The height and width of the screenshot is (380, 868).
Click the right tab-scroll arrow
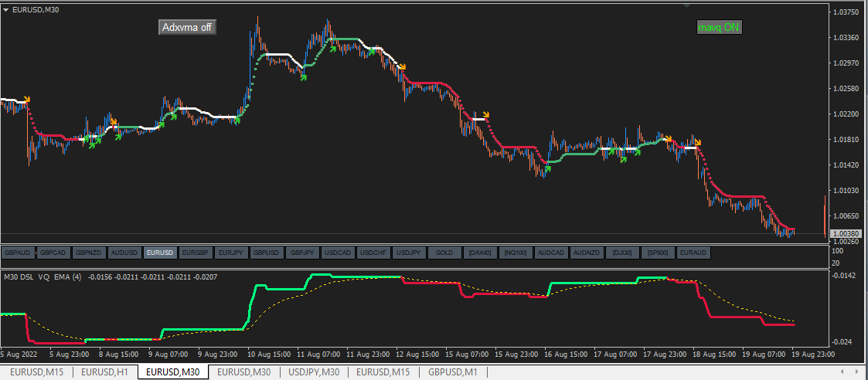857,372
